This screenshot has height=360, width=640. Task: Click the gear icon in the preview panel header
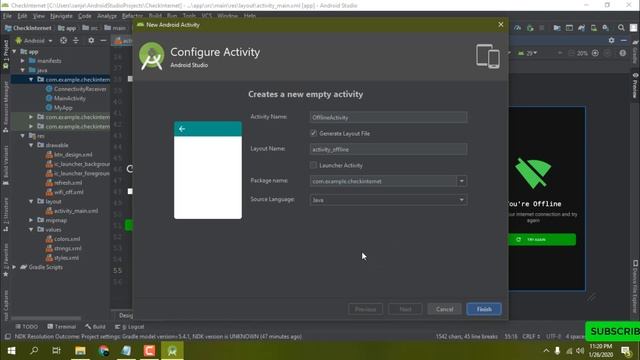tap(611, 40)
